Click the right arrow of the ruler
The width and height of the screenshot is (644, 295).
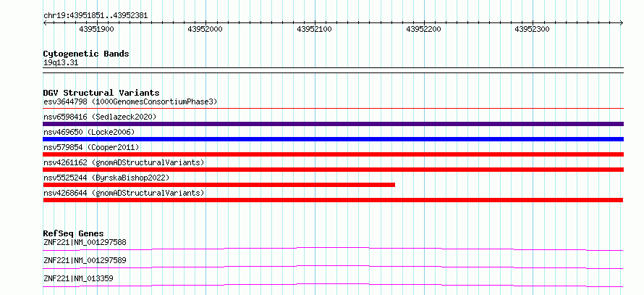pyautogui.click(x=622, y=22)
